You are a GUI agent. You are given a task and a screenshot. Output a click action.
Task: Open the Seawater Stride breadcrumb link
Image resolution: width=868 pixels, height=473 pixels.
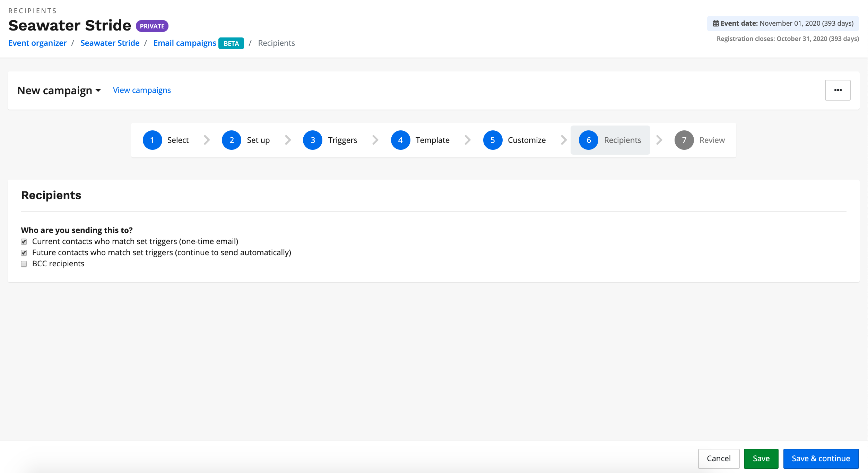point(110,43)
